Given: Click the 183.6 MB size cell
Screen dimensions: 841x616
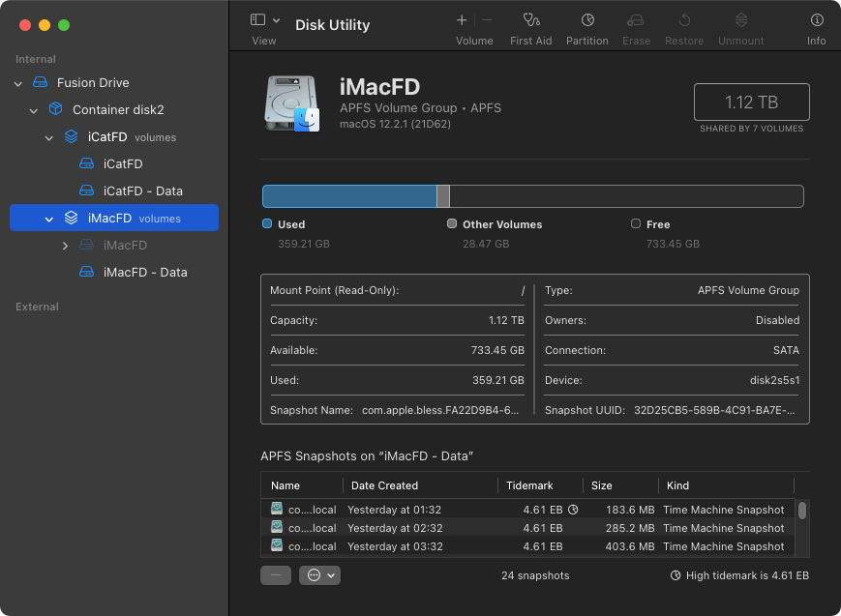Looking at the screenshot, I should 630,510.
